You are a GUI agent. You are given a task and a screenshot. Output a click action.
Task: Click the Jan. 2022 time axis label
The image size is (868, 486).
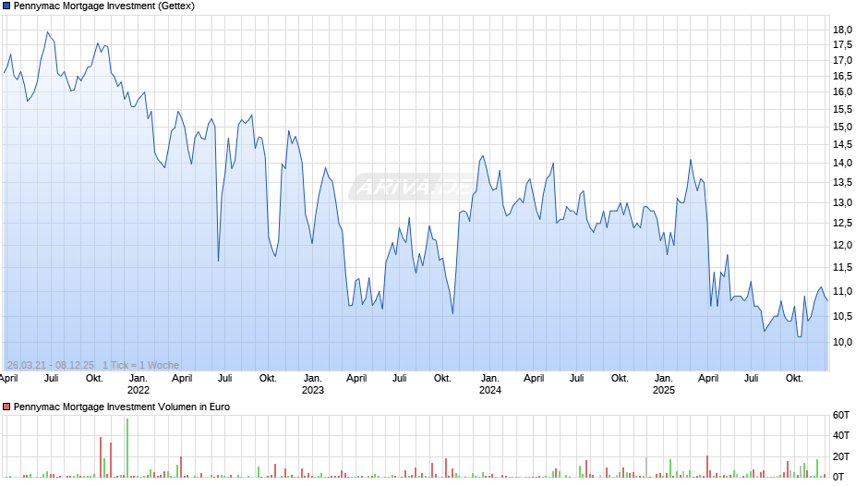[x=139, y=384]
